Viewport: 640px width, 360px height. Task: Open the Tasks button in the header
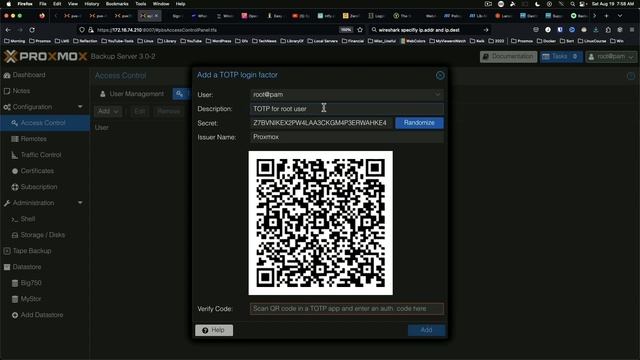(x=561, y=56)
